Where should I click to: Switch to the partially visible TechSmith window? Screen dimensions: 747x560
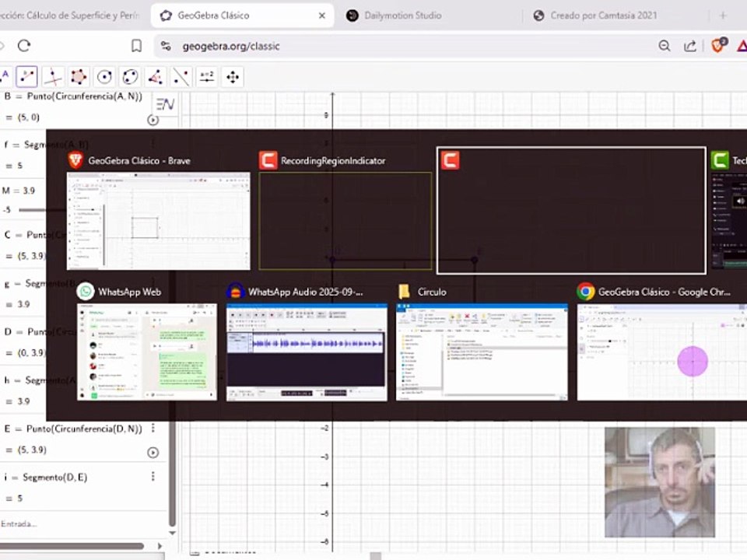point(729,222)
